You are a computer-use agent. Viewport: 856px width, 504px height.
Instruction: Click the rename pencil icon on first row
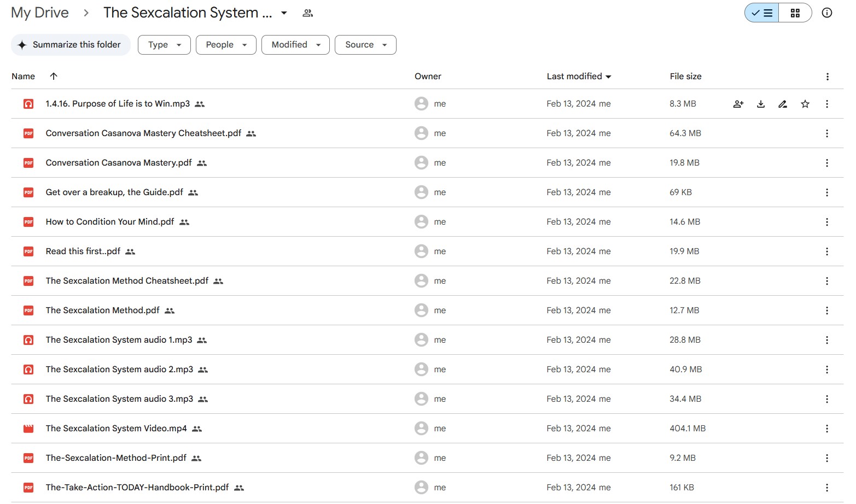(783, 104)
